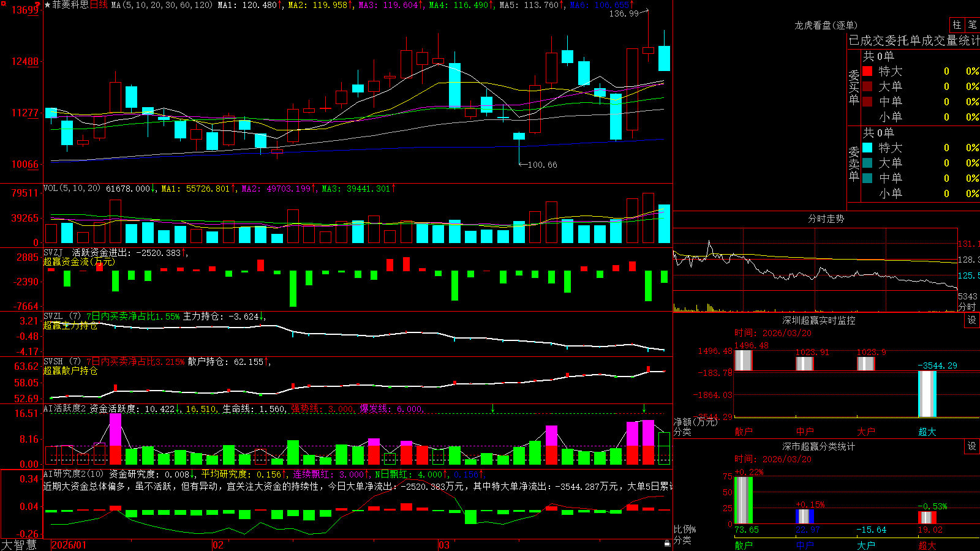Click the 分时走势 panel title
980x551 pixels.
click(826, 219)
